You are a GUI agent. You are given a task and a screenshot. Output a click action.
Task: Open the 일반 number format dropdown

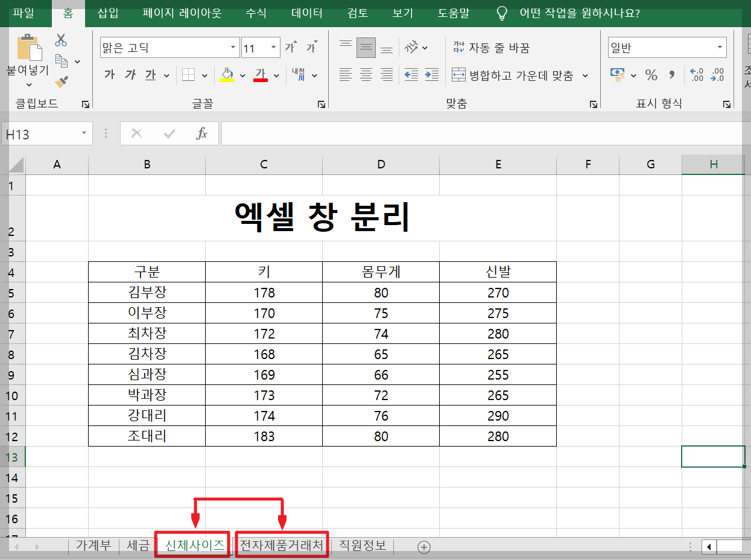(x=720, y=47)
